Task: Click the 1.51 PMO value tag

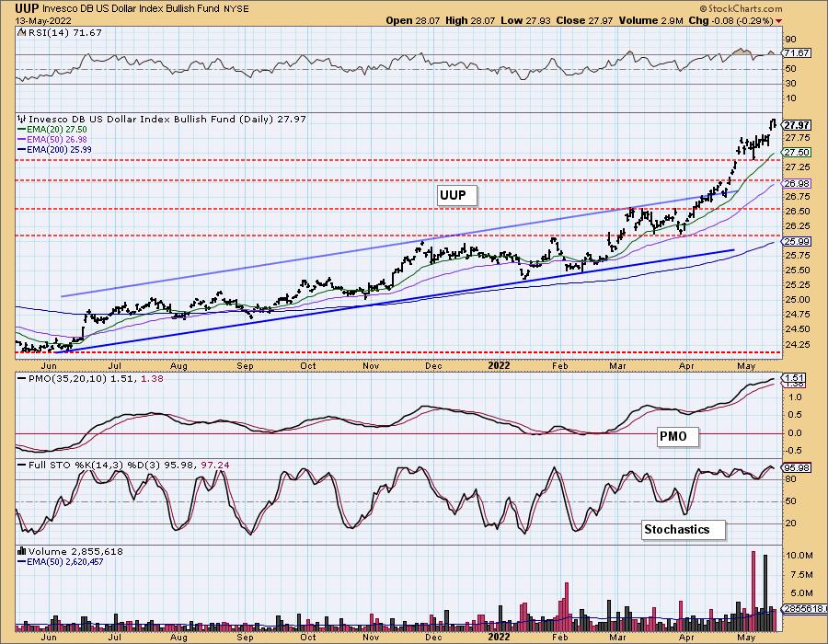Action: (794, 378)
